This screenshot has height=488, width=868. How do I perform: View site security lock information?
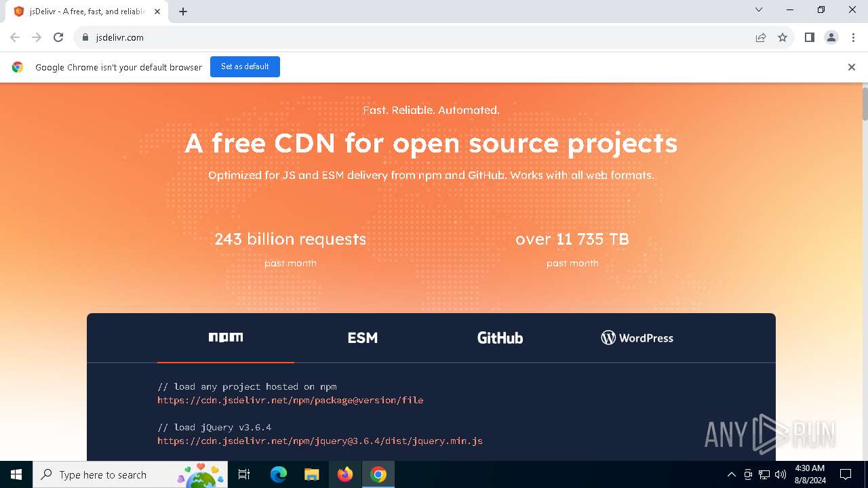(x=85, y=37)
